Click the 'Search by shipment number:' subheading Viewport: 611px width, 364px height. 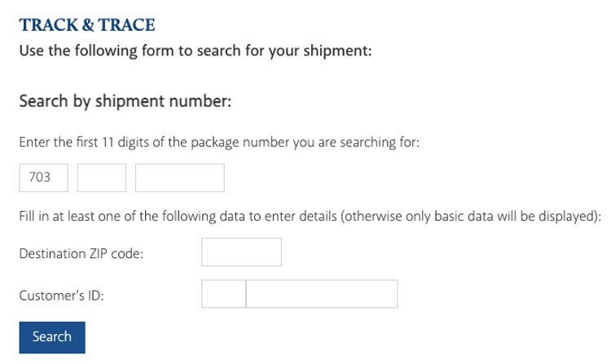(x=125, y=103)
